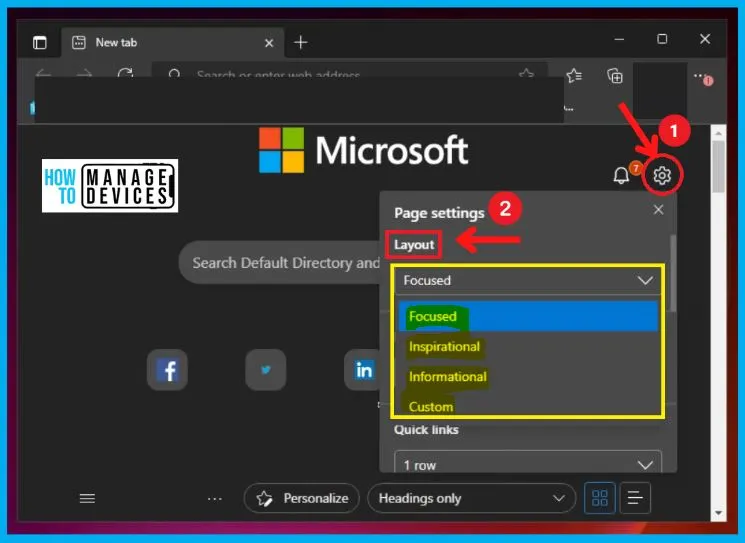Click the refresh page icon
Viewport: 745px width, 543px height.
click(125, 74)
